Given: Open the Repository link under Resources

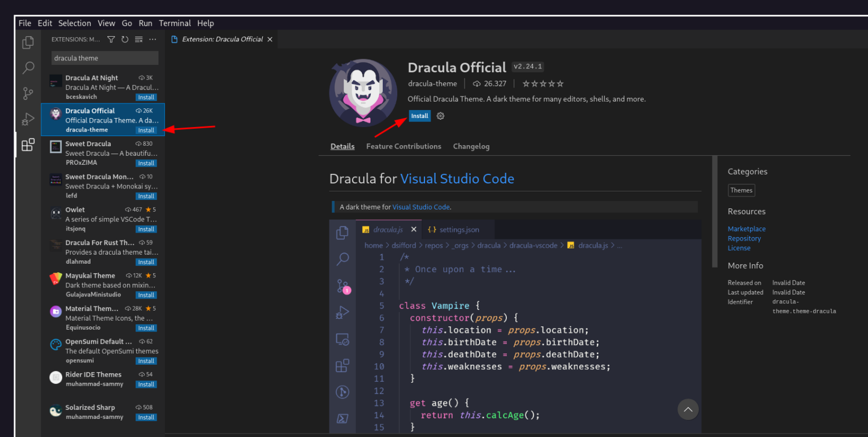Looking at the screenshot, I should 744,238.
